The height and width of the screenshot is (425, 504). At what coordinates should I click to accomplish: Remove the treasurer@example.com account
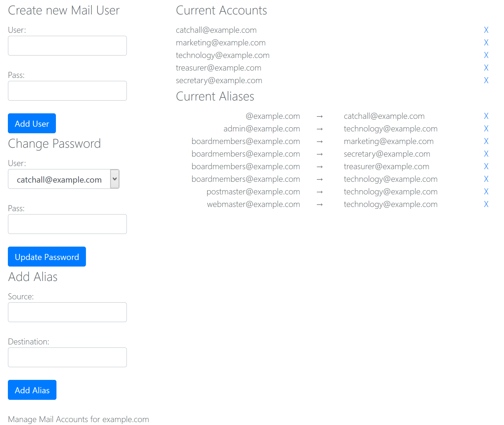(486, 68)
